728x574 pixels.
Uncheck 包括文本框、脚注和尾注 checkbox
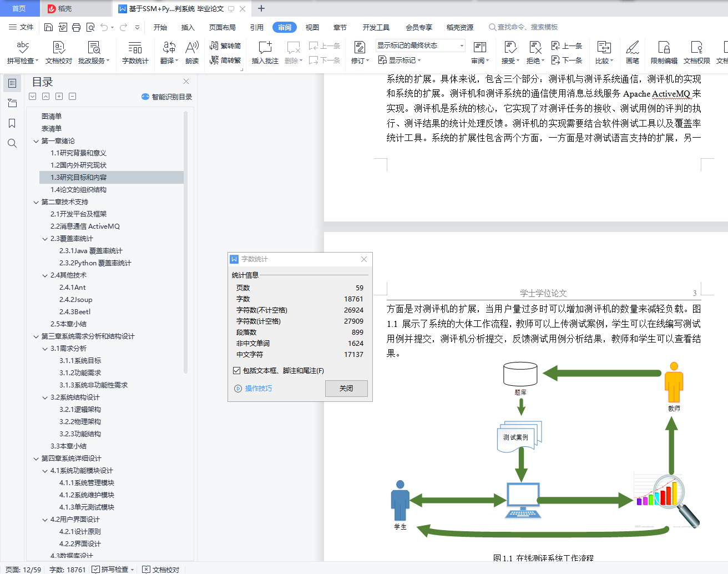tap(237, 370)
